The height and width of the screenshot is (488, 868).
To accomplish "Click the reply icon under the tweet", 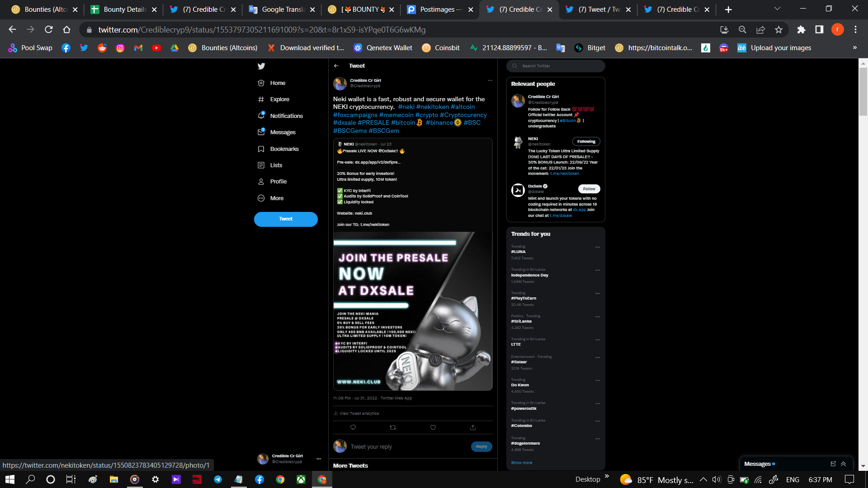I will pos(353,427).
